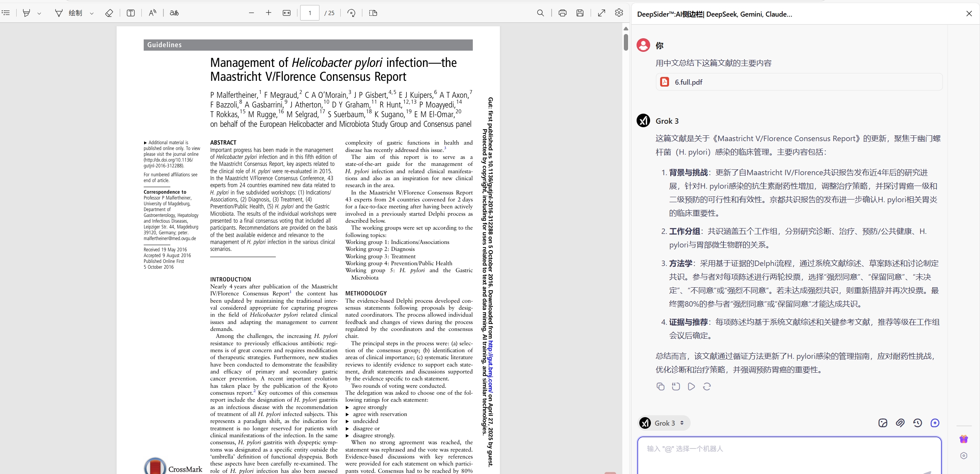Screen dimensions: 980x474
Task: Expand highlighter color options dropdown
Action: pyautogui.click(x=39, y=13)
